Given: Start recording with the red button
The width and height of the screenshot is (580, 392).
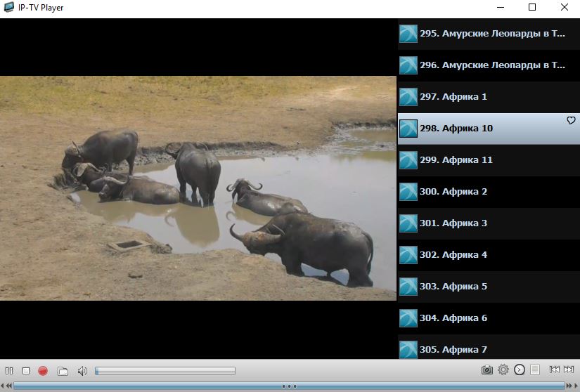Looking at the screenshot, I should [x=43, y=370].
